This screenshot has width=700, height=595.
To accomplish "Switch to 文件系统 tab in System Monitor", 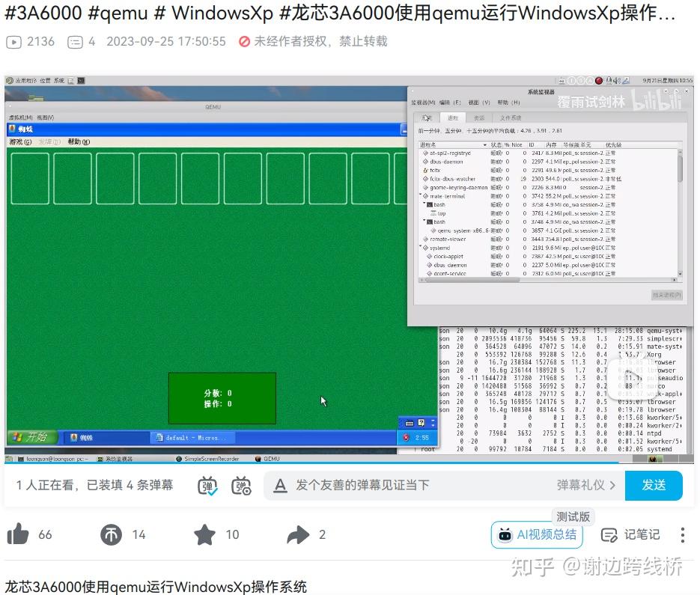I will (511, 118).
